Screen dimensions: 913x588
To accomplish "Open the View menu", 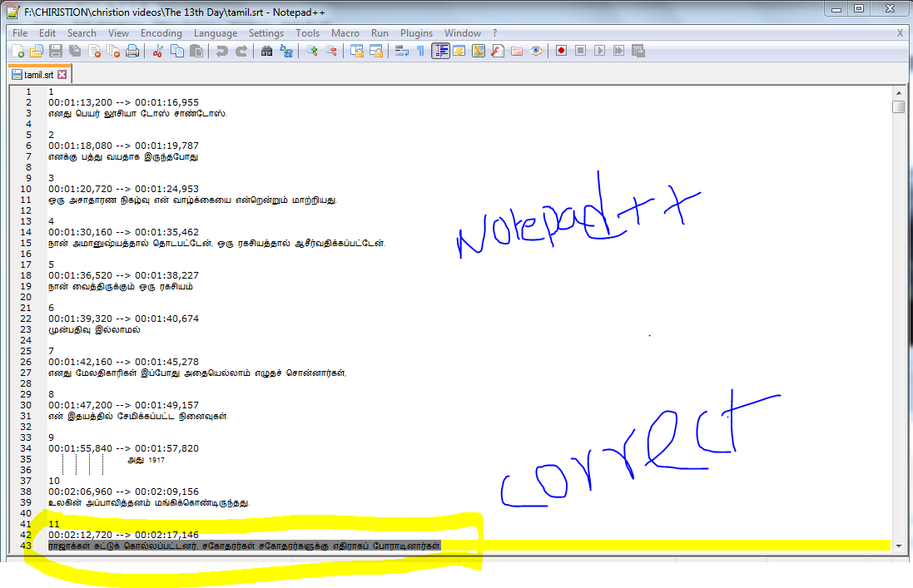I will pos(118,33).
